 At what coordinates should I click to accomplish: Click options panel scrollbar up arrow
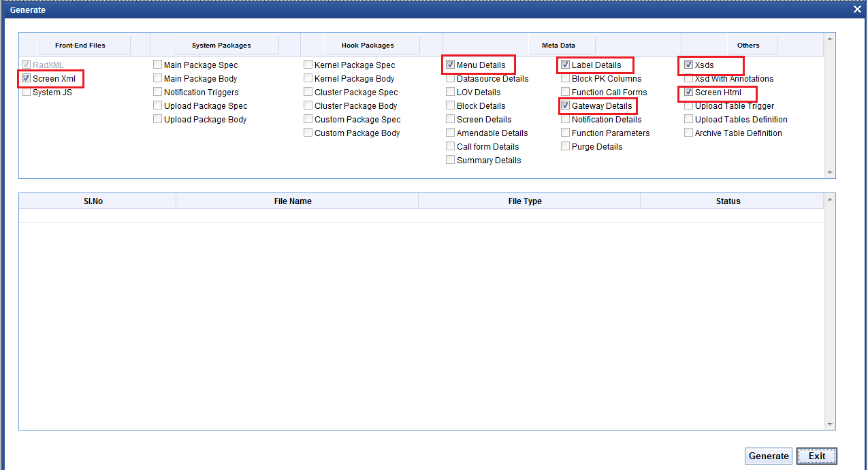point(829,38)
